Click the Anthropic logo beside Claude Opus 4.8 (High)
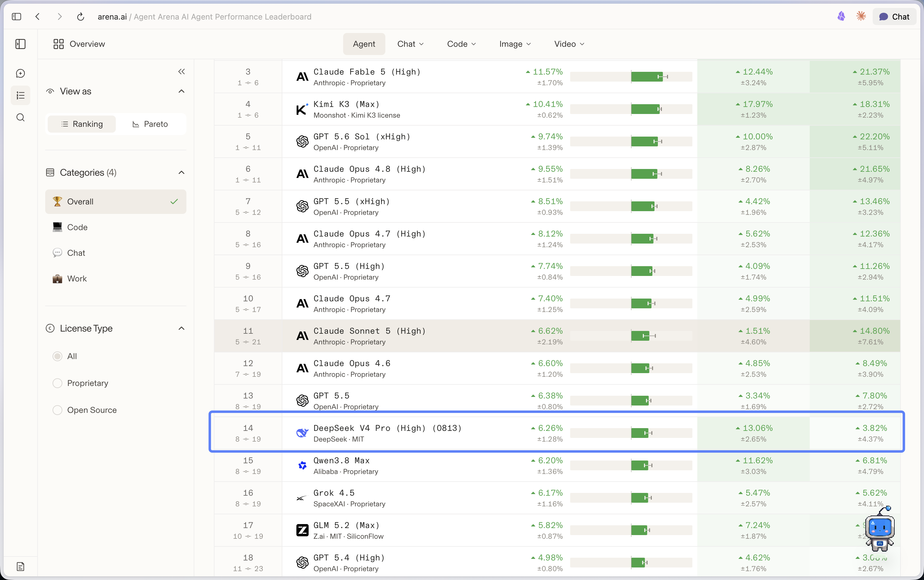Image resolution: width=924 pixels, height=580 pixels. (x=302, y=174)
